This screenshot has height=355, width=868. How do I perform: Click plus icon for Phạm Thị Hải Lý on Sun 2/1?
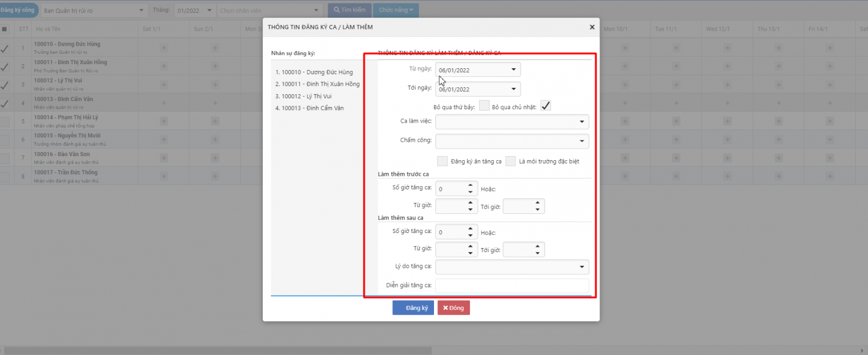pos(215,121)
